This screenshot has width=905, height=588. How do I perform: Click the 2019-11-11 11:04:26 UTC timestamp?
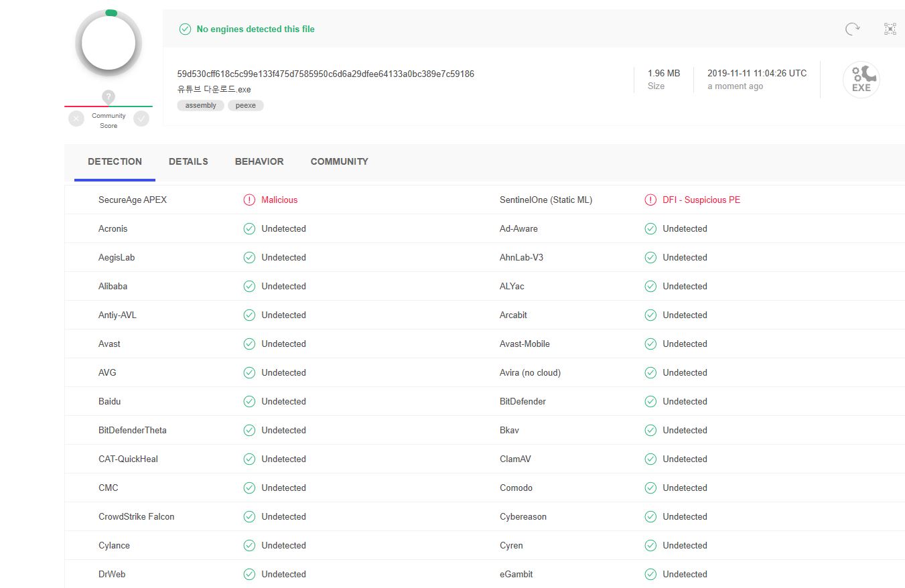tap(757, 73)
